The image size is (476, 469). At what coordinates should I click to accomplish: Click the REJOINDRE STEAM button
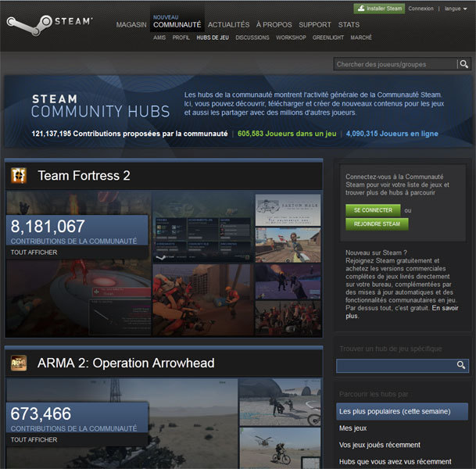377,224
